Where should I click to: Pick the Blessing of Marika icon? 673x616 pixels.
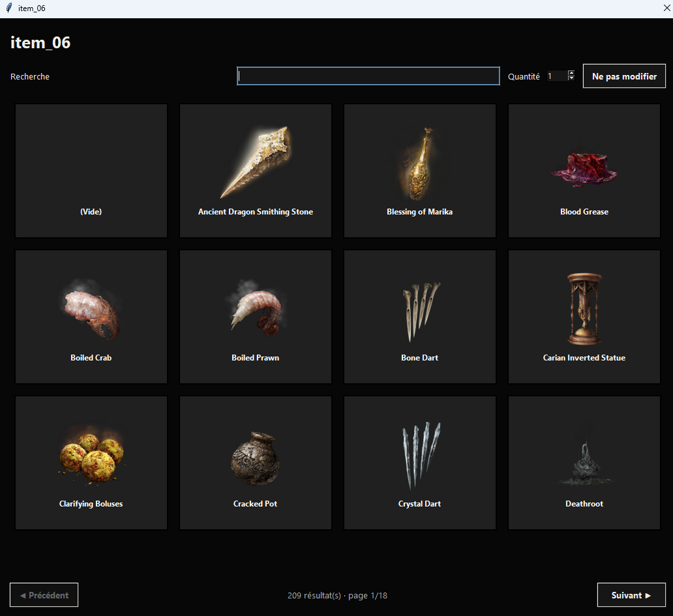pyautogui.click(x=420, y=164)
